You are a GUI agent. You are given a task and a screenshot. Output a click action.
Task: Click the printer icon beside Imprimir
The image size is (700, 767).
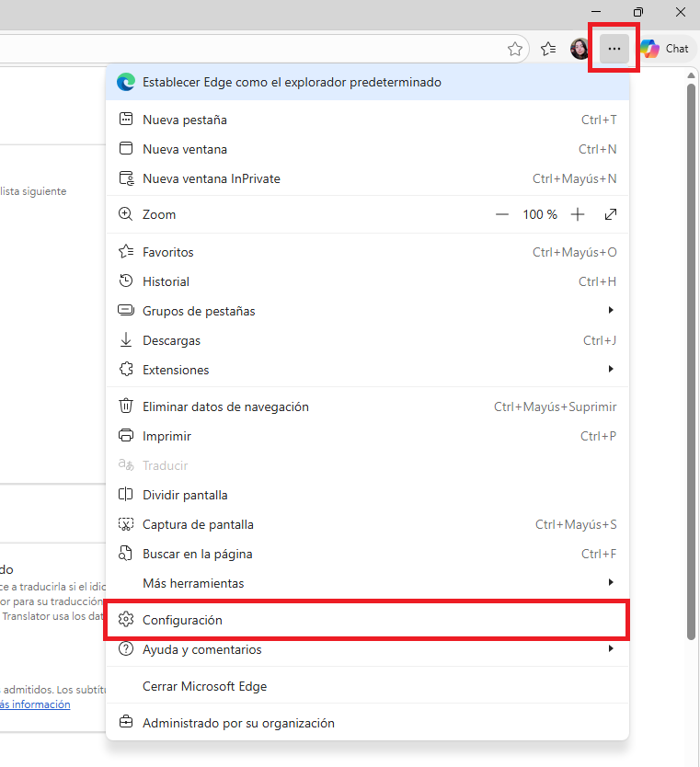tap(126, 435)
